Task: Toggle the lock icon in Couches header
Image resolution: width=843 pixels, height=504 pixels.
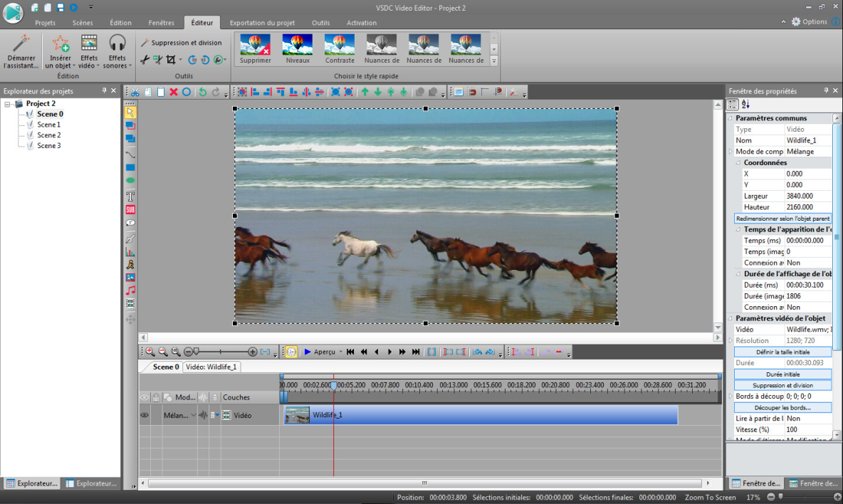Action: pos(156,397)
